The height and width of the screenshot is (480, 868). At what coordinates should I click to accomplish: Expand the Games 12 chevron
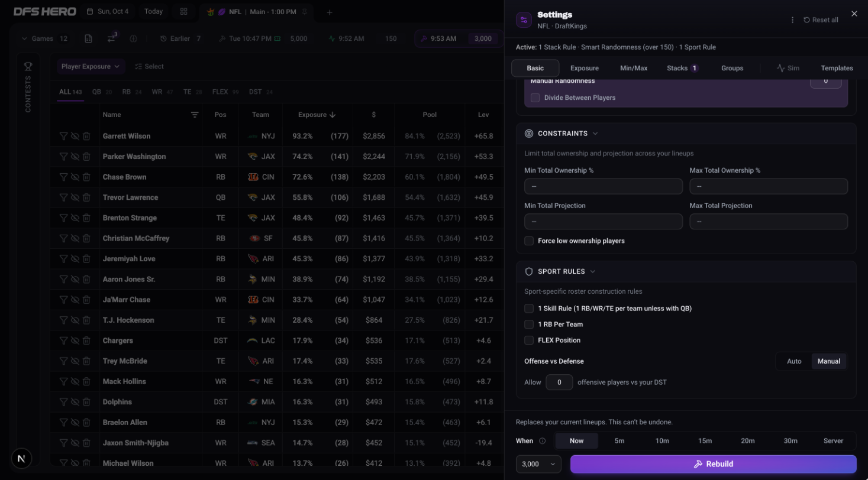click(24, 38)
